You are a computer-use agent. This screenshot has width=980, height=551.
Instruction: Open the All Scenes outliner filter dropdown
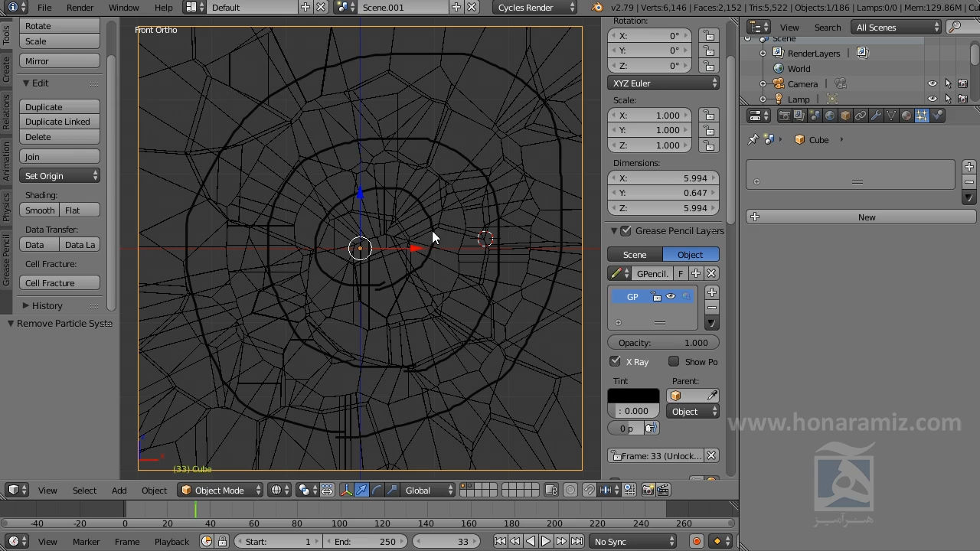[897, 27]
